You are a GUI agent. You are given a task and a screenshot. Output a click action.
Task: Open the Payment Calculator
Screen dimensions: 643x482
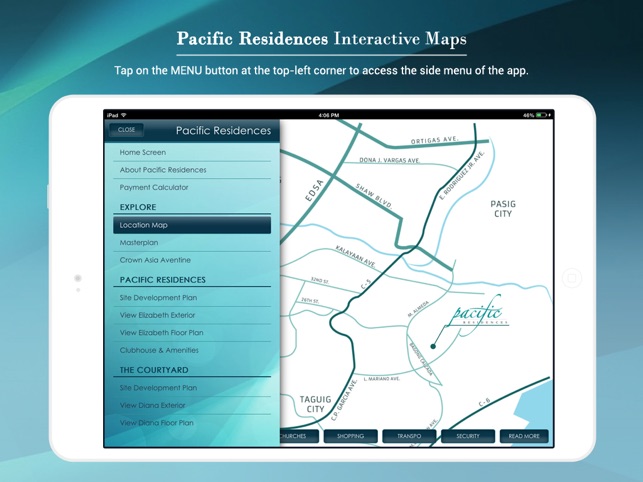click(x=192, y=187)
